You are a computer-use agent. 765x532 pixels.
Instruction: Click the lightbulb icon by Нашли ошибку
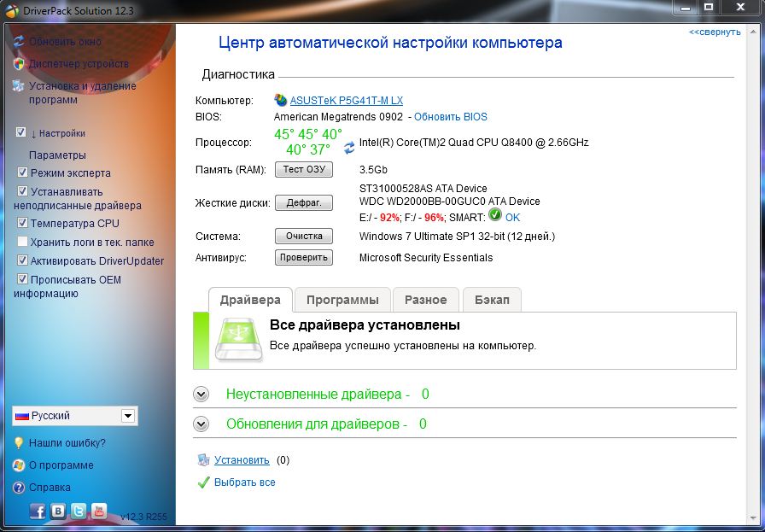(19, 442)
